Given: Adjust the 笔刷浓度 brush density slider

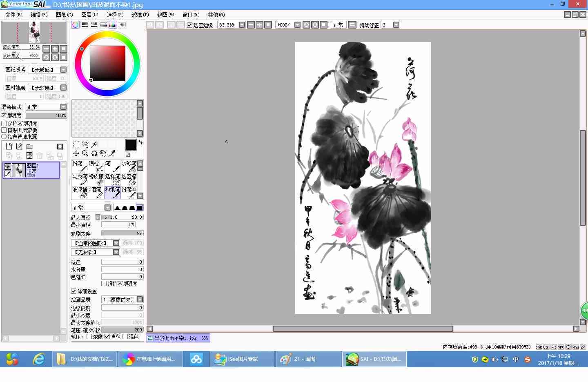Looking at the screenshot, I should coord(122,233).
